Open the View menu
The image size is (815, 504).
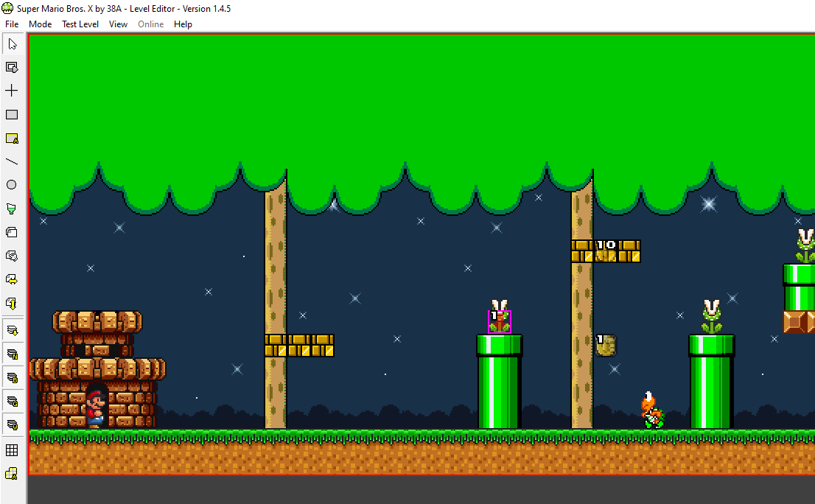point(118,24)
